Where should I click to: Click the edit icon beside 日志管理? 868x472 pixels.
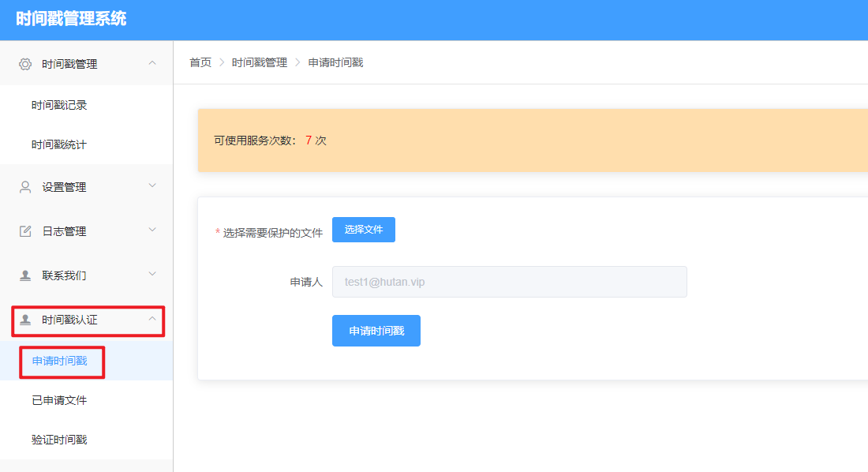[25, 231]
